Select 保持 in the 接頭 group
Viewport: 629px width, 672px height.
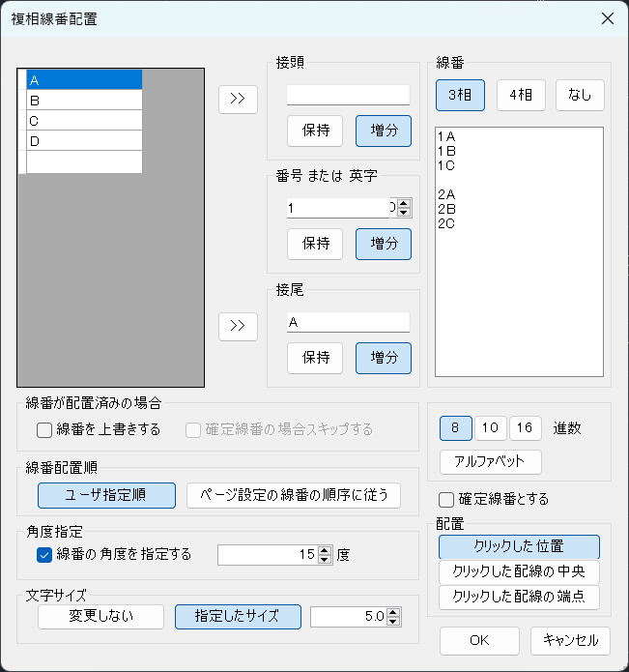tap(315, 131)
